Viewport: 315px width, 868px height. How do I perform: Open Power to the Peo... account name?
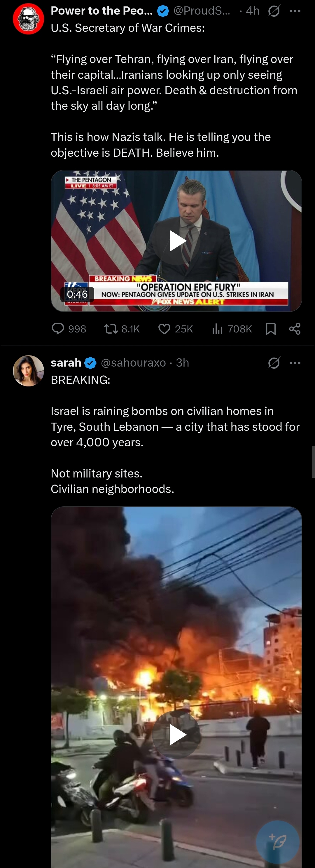[101, 11]
